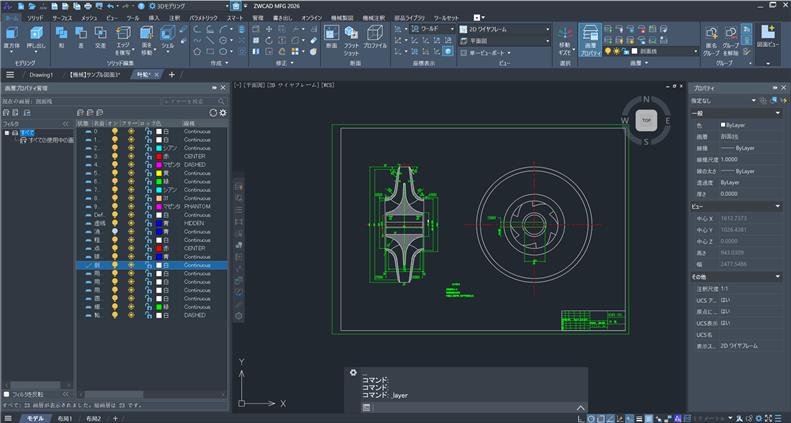Viewport: 791px width, 423px height.
Task: Open the 平面図 view dropdown
Action: tap(508, 41)
